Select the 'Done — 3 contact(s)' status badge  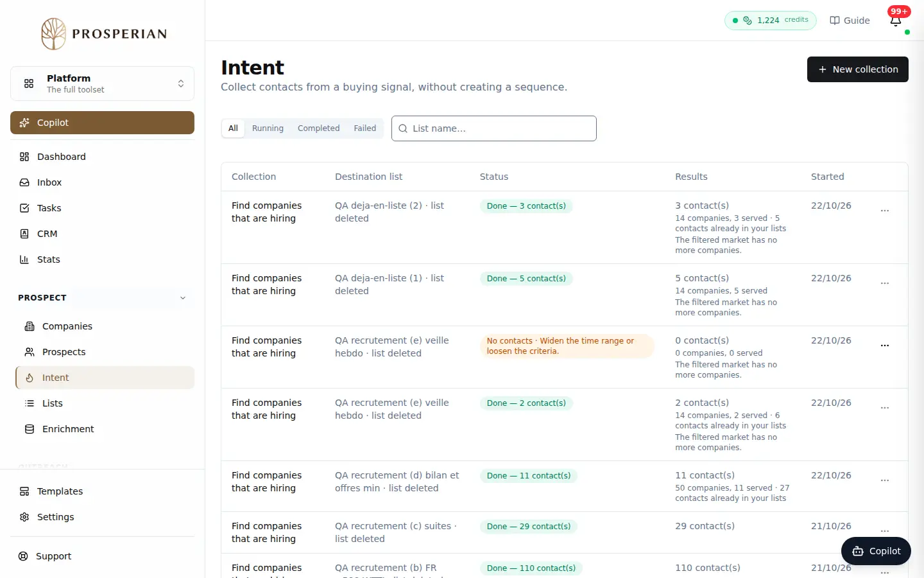tap(526, 206)
